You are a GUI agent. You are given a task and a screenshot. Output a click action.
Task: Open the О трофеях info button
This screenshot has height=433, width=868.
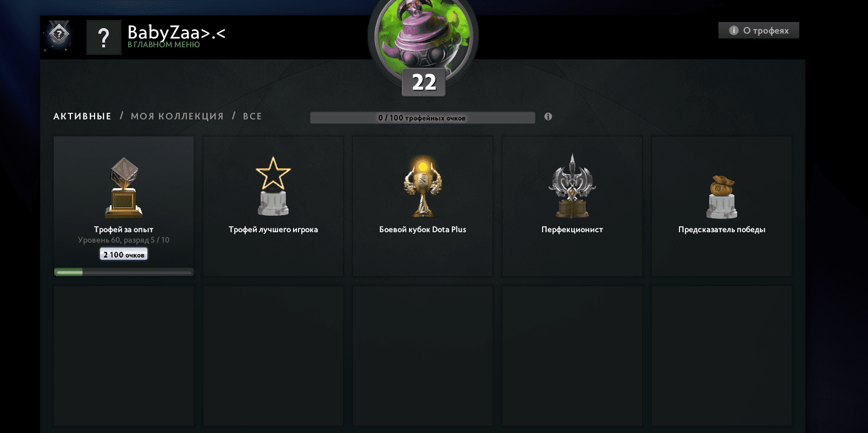pos(759,30)
